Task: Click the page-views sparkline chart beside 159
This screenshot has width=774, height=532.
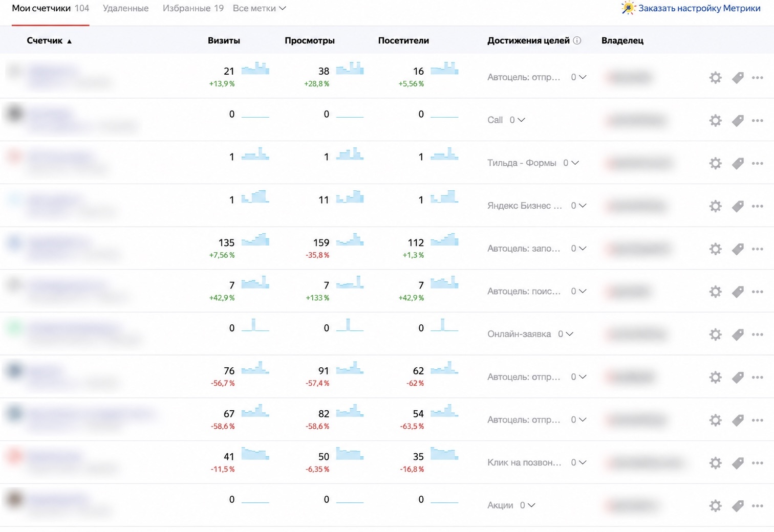Action: [x=350, y=239]
